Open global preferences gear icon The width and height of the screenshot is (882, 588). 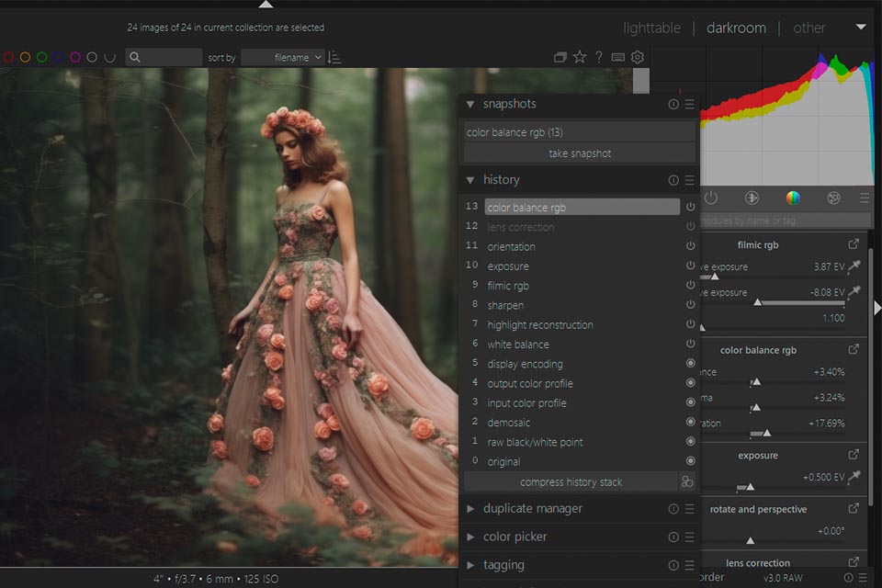click(x=638, y=57)
